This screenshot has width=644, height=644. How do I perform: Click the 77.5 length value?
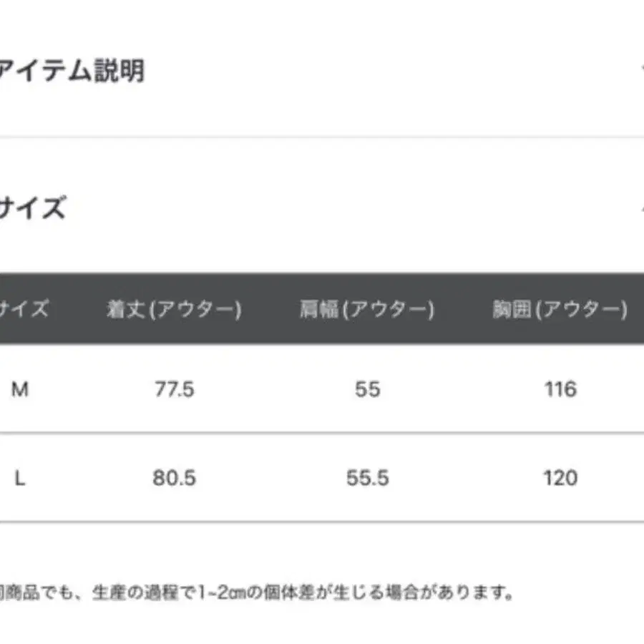click(174, 389)
